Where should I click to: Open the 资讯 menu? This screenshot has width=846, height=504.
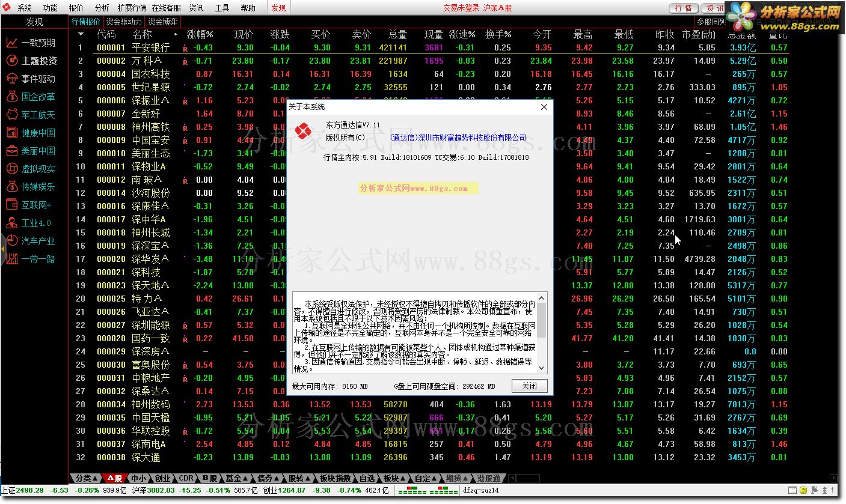(196, 8)
